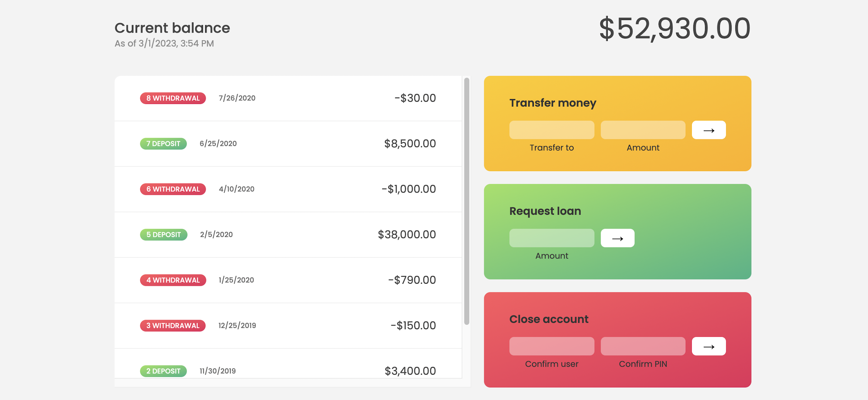Click the Transfer money arrow button
This screenshot has height=400, width=868.
coord(708,130)
